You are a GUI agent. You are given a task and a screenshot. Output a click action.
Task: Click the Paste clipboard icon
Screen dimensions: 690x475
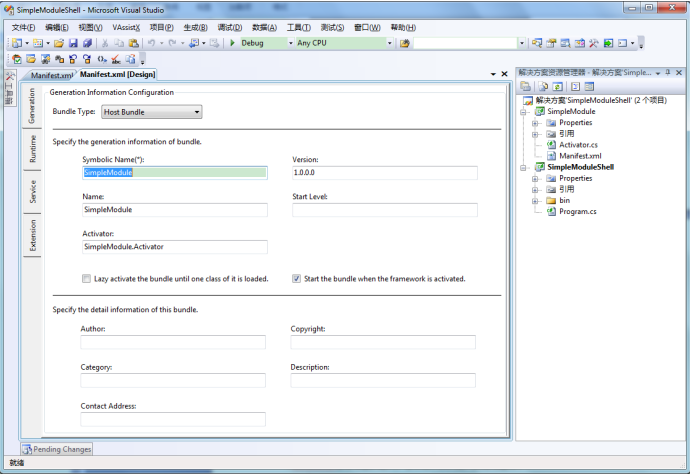click(133, 43)
